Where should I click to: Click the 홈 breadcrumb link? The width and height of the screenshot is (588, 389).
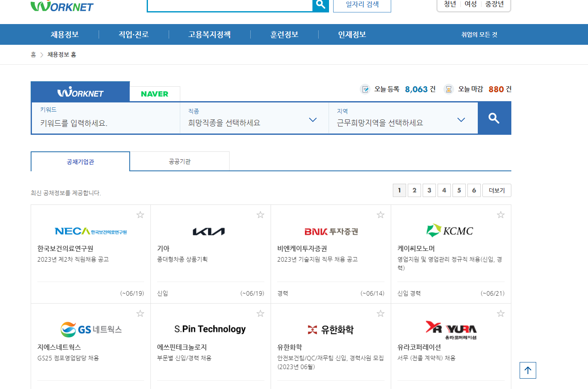tap(34, 55)
